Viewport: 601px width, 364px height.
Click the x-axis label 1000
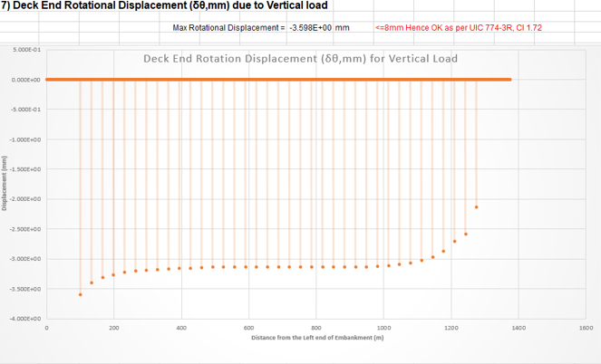pyautogui.click(x=383, y=328)
